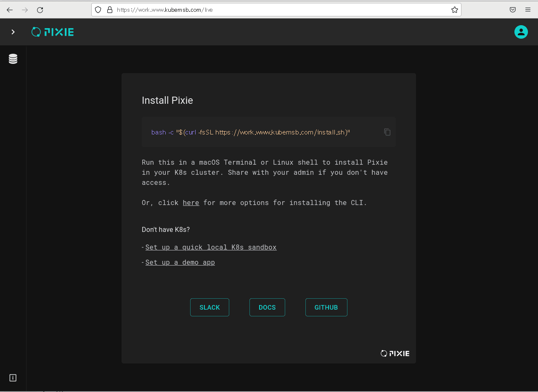Click the GITHUB button
This screenshot has width=538, height=392.
(326, 307)
